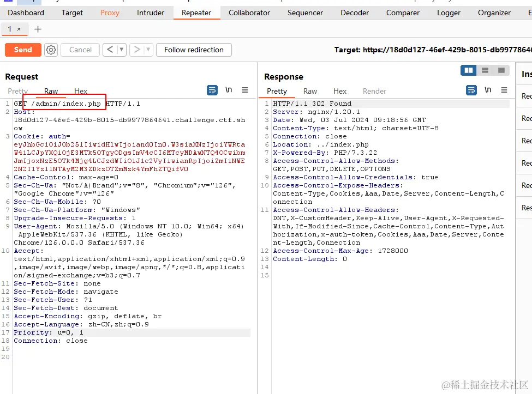Click the Priority: u=0, i line
This screenshot has height=394, width=532.
tap(48, 332)
